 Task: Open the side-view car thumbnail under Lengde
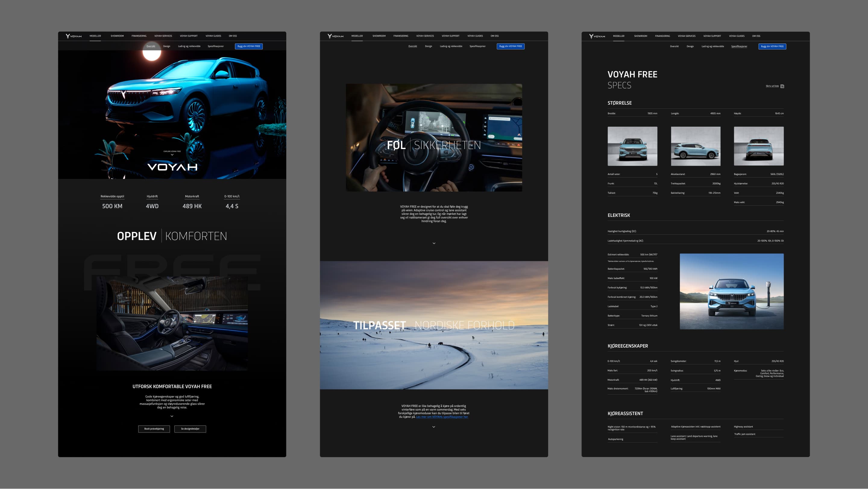(x=696, y=146)
